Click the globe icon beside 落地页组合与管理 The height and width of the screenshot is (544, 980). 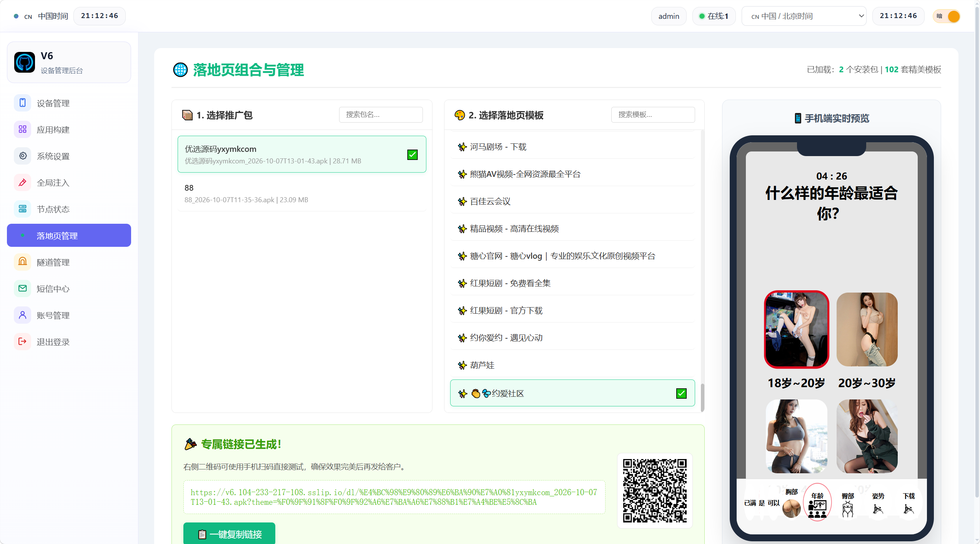coord(180,70)
